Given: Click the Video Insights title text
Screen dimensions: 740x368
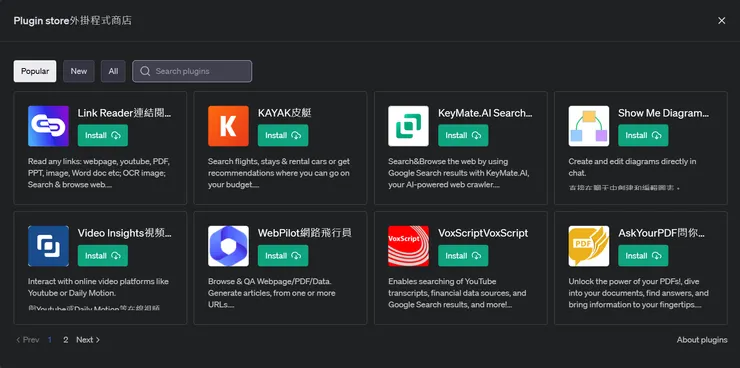Looking at the screenshot, I should pyautogui.click(x=125, y=233).
